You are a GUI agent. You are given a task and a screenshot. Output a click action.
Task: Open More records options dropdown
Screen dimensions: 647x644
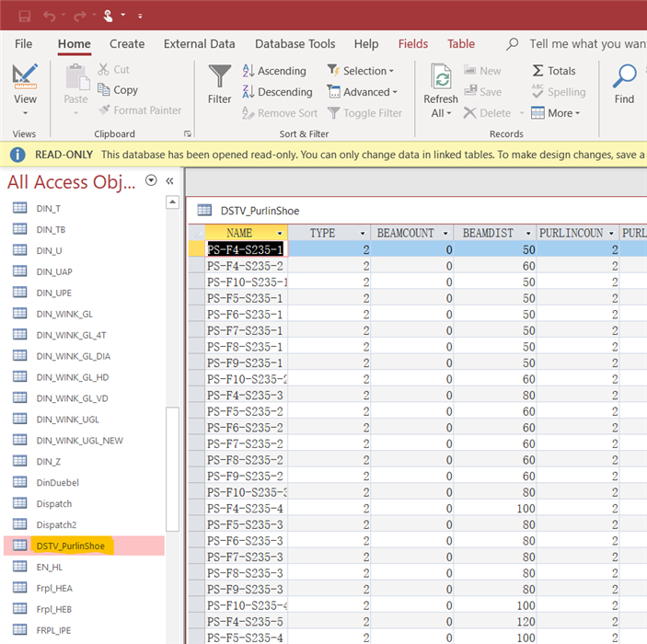click(556, 112)
